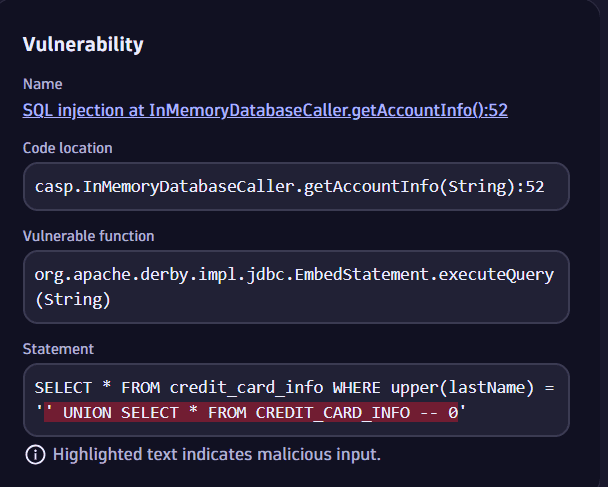Click 'CREDIT_CARD_INFO -- 0' in the highlighted text

pyautogui.click(x=355, y=412)
